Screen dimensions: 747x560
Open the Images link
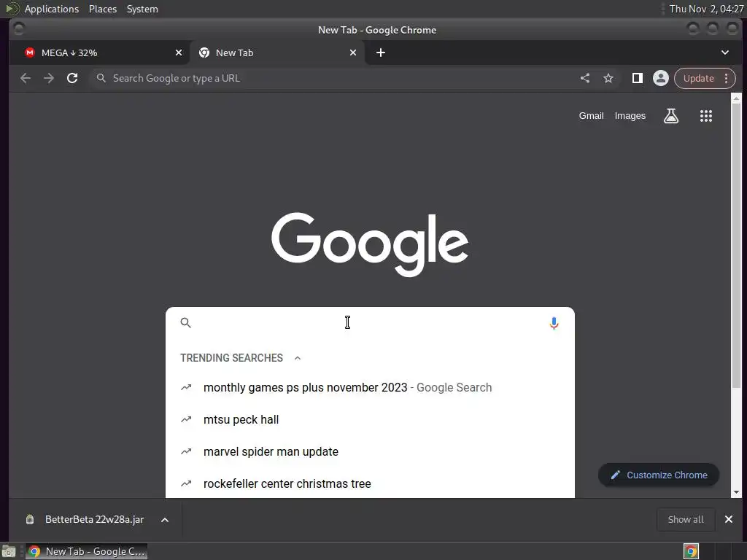630,116
